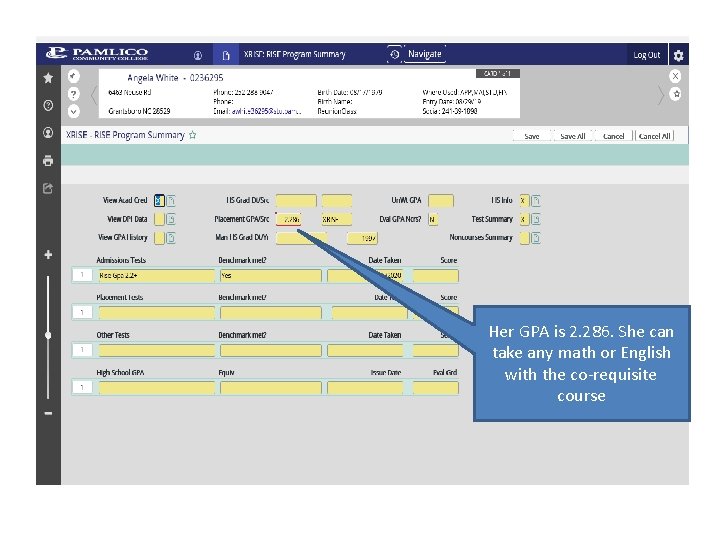
Task: Open the history clock icon next to Navigate
Action: tap(394, 54)
